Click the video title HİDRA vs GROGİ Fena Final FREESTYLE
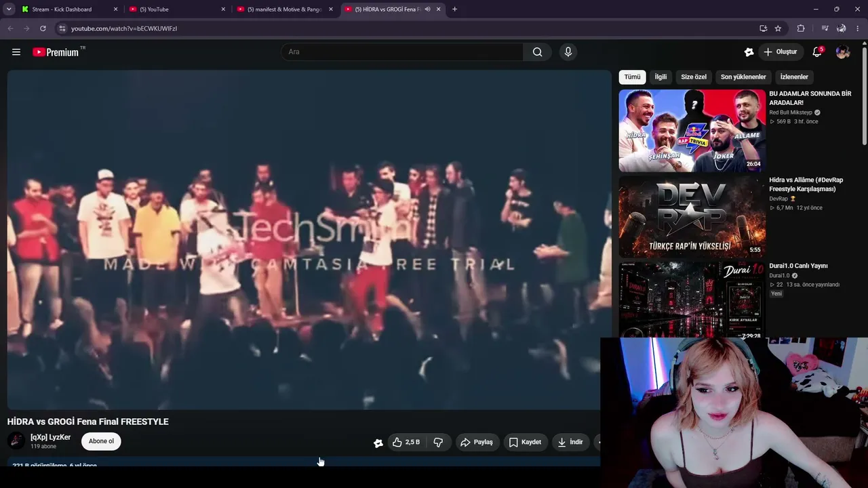868x488 pixels. (88, 422)
